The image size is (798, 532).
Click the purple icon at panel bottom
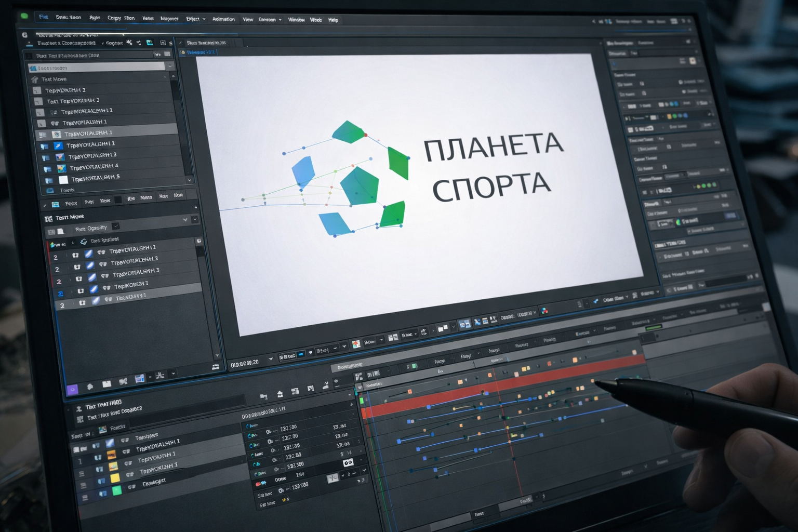(72, 389)
